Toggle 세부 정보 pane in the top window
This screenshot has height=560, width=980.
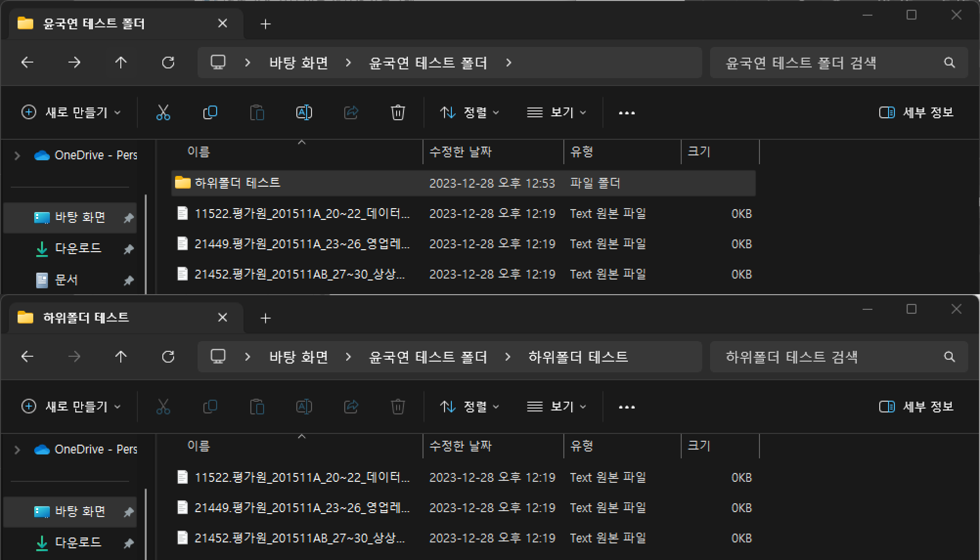click(x=916, y=112)
